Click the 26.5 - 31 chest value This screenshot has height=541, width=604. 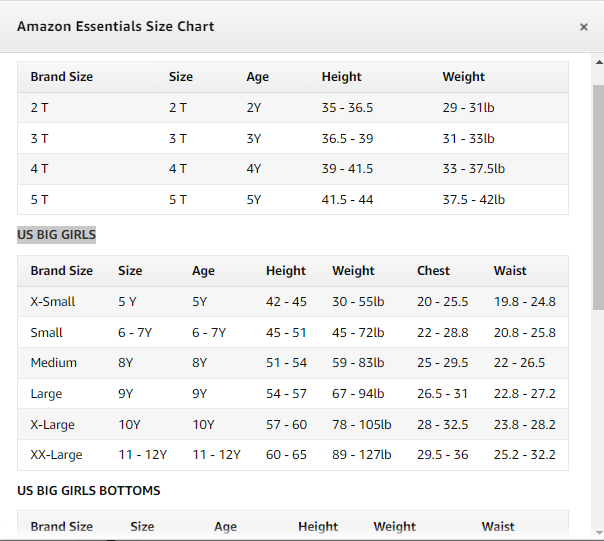pos(442,393)
